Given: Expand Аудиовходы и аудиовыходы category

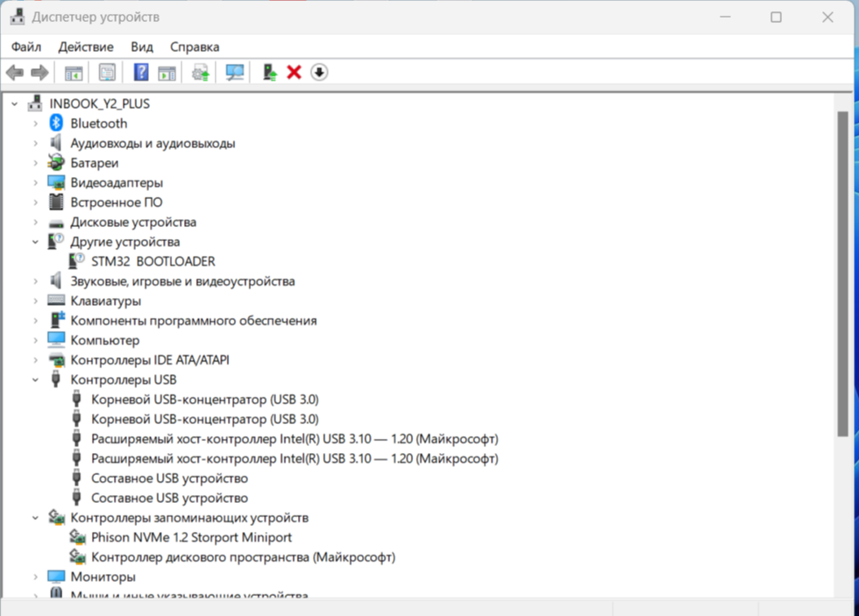Looking at the screenshot, I should pos(35,143).
